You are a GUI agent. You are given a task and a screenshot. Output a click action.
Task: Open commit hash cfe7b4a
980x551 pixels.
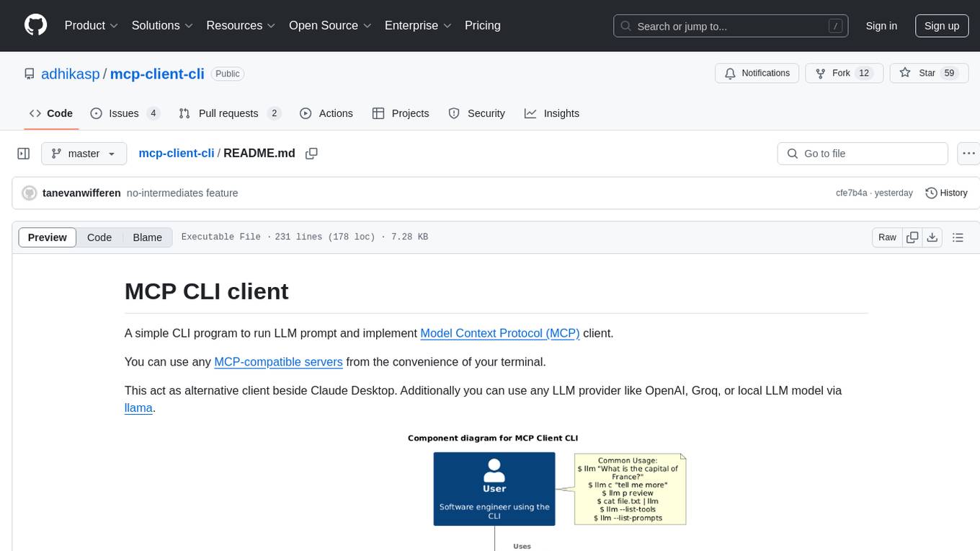click(852, 193)
